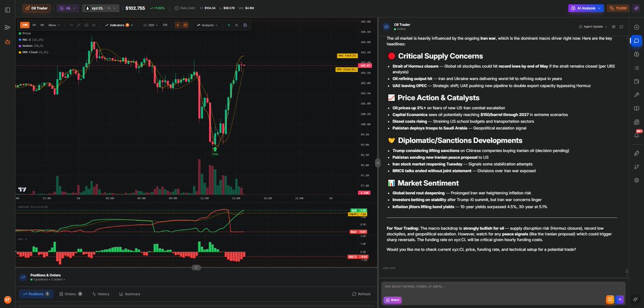Click the refresh icon in chat header
This screenshot has width=644, height=308.
coord(621,26)
